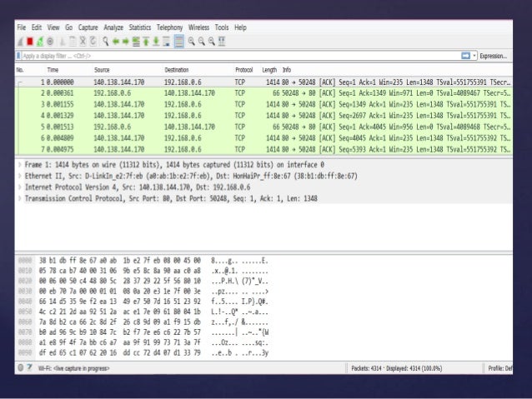The image size is (532, 399).
Task: Expand Transmission Control Protocol details
Action: tap(20, 197)
